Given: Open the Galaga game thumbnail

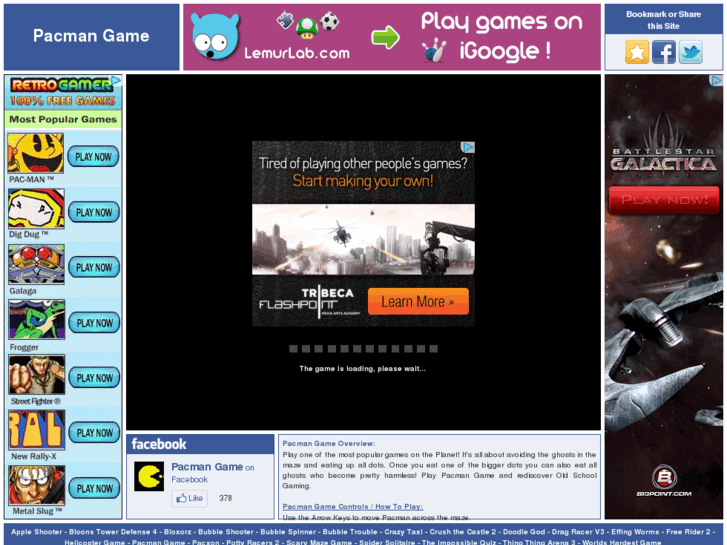Looking at the screenshot, I should click(36, 264).
